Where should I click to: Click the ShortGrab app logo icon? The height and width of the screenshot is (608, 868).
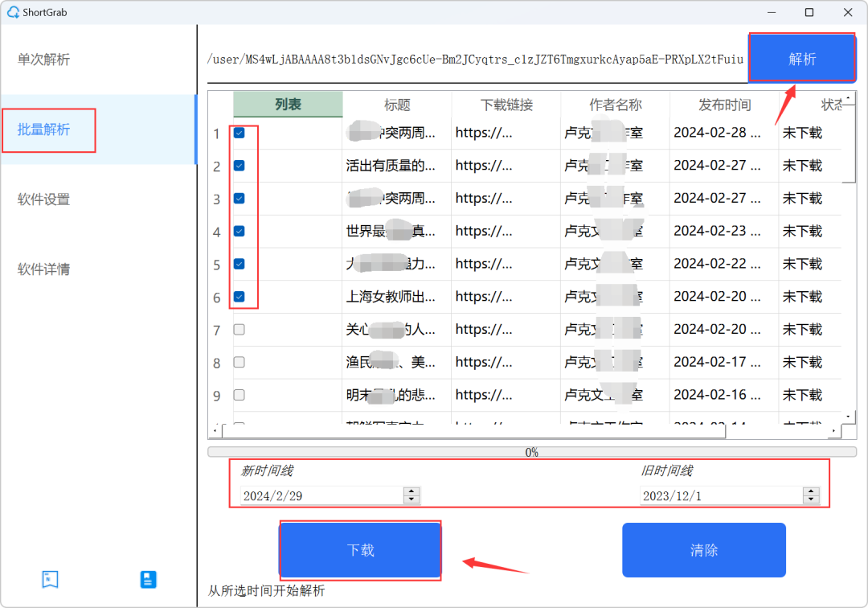pyautogui.click(x=13, y=12)
